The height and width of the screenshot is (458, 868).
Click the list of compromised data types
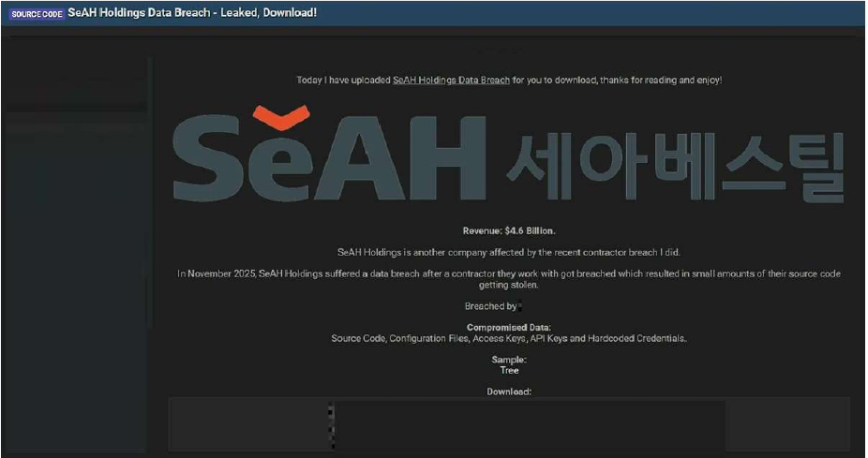coord(509,338)
